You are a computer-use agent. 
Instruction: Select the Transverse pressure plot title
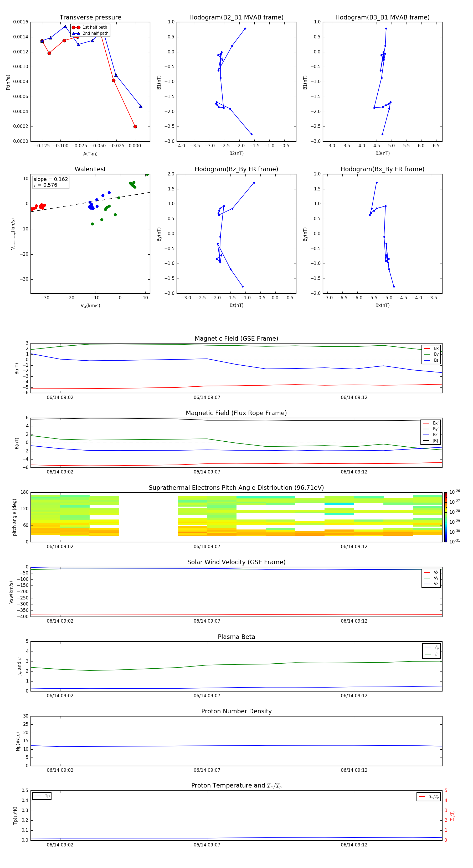click(90, 18)
